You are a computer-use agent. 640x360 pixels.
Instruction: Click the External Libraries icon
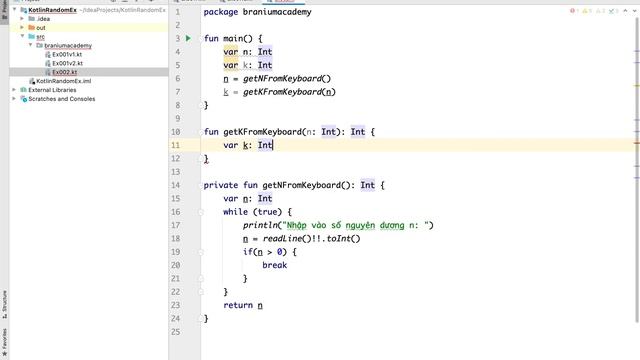point(24,90)
